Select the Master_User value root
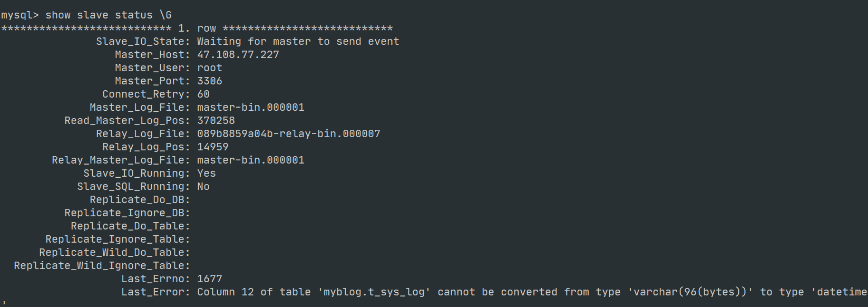This screenshot has width=868, height=307. click(x=210, y=68)
